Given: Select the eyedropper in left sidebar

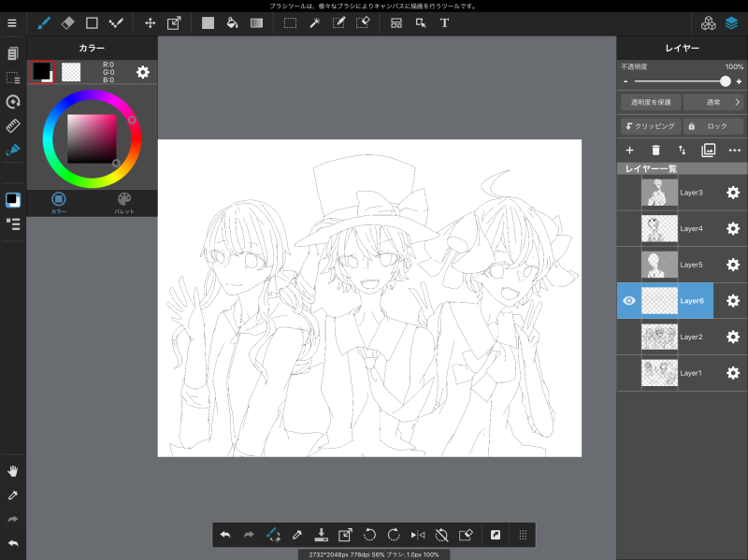Looking at the screenshot, I should pos(13,495).
